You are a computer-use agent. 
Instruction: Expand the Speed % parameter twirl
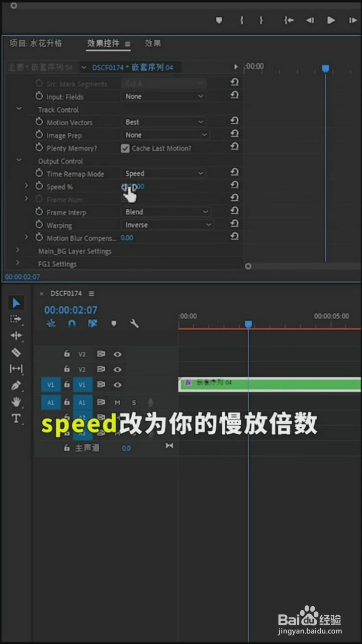[x=27, y=186]
